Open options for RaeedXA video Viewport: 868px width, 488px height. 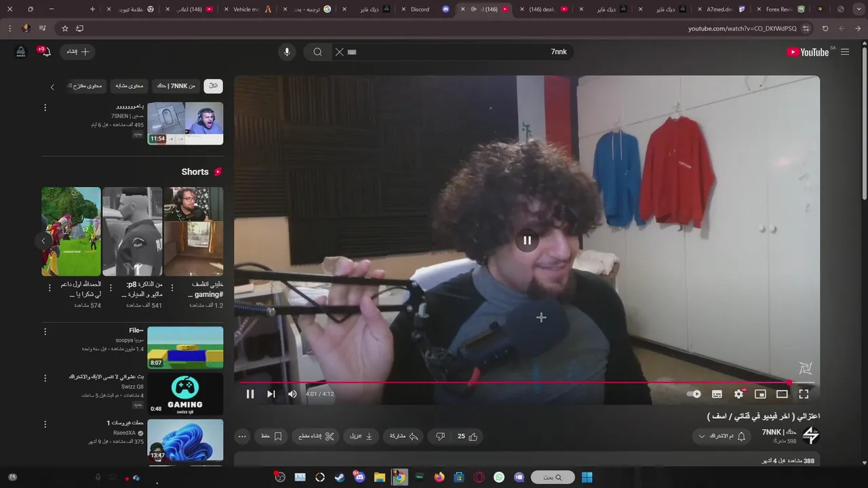pos(45,424)
